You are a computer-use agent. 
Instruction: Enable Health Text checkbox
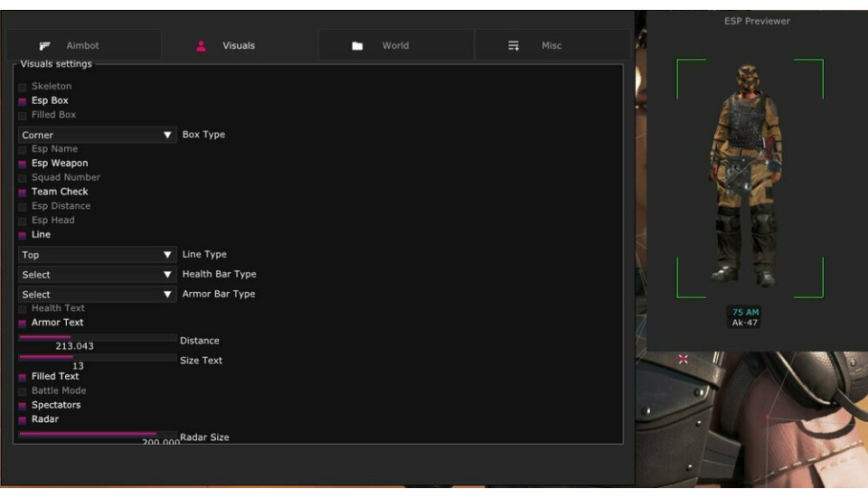coord(22,309)
